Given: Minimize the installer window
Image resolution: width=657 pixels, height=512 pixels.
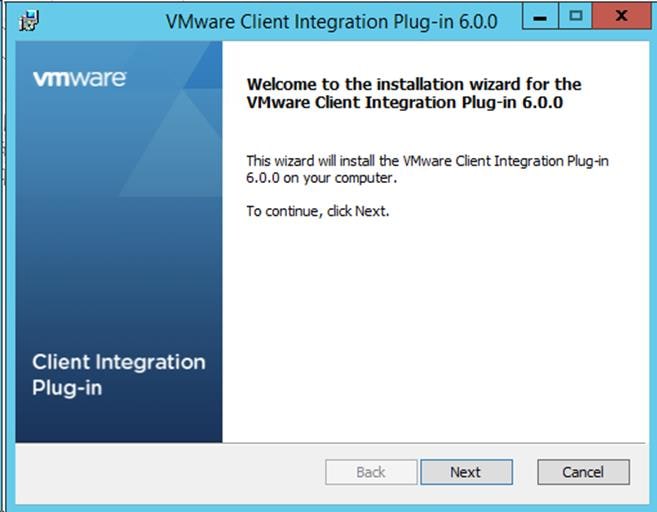Looking at the screenshot, I should [541, 17].
